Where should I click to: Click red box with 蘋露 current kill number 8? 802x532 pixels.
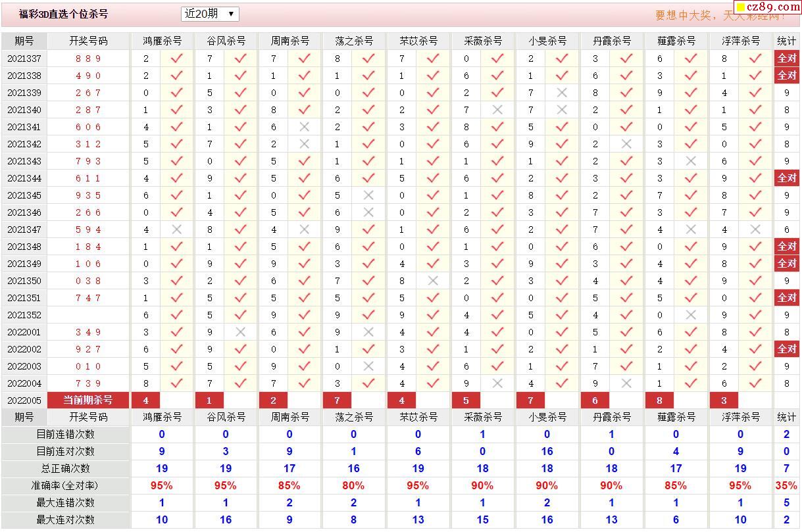[659, 400]
